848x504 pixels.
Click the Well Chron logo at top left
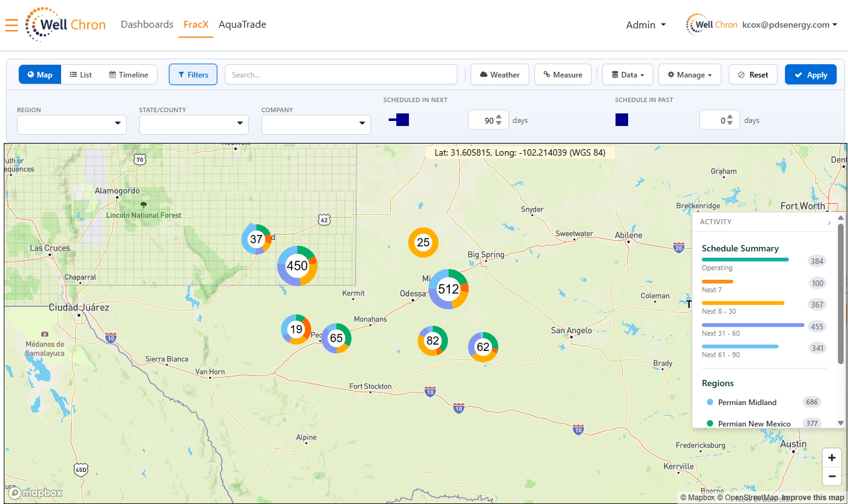pyautogui.click(x=66, y=25)
